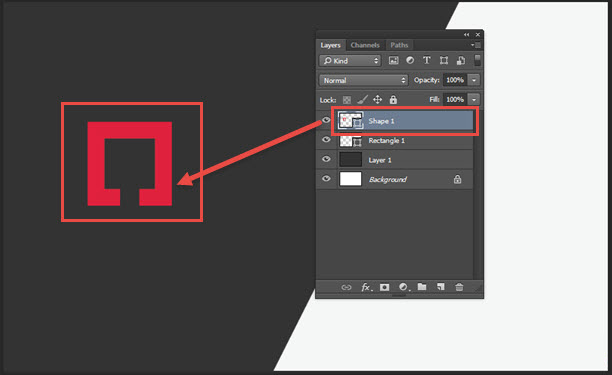Switch to the Paths tab
The height and width of the screenshot is (375, 612).
coord(399,45)
